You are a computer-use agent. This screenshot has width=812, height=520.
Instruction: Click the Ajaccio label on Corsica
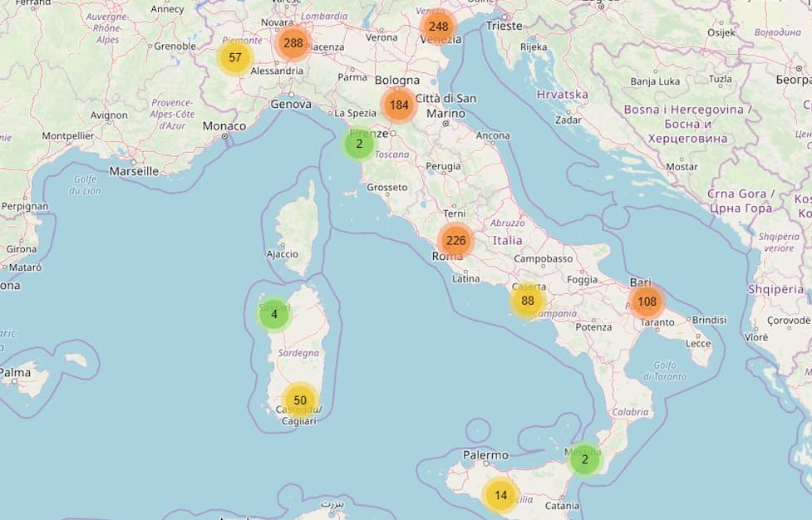[x=282, y=254]
